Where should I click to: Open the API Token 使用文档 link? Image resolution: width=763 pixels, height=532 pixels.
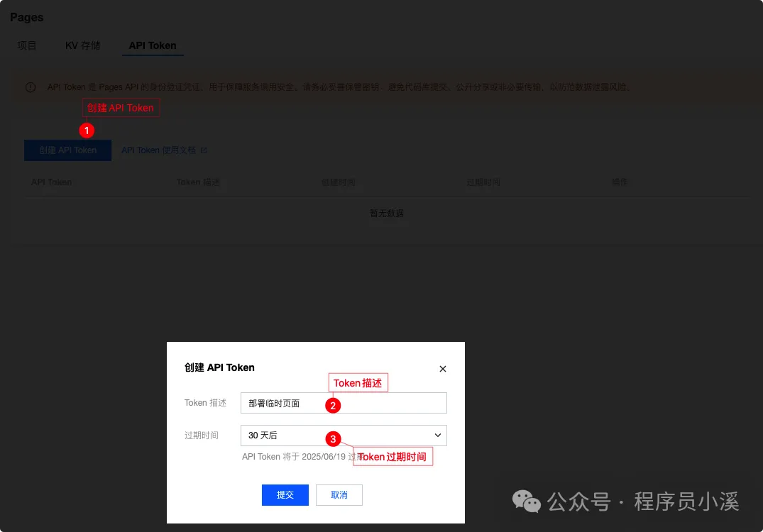click(160, 150)
